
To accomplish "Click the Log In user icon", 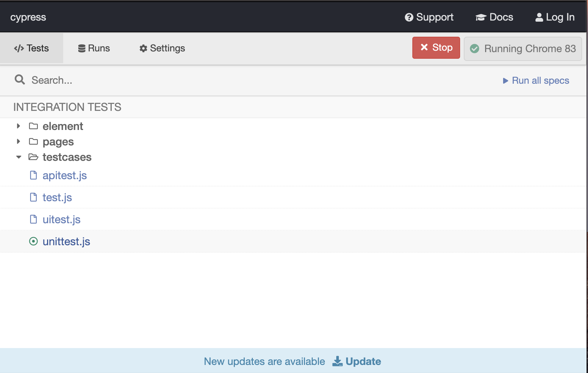I will click(539, 17).
